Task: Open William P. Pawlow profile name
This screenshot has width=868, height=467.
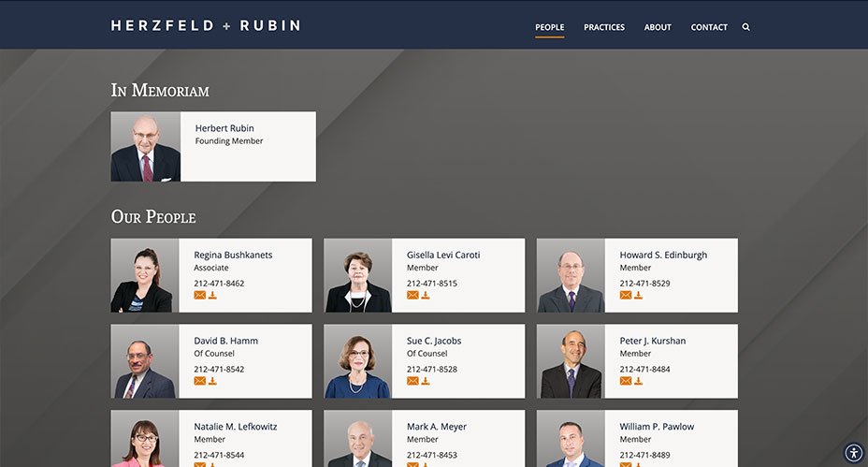Action: pos(657,427)
